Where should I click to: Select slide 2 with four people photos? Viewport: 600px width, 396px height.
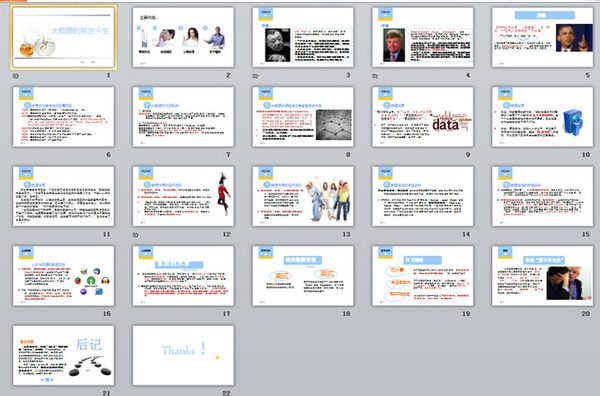tap(183, 37)
